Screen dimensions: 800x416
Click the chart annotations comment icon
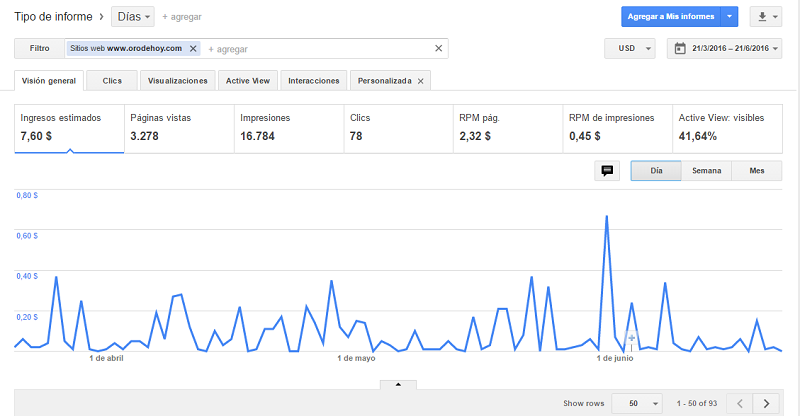(607, 170)
